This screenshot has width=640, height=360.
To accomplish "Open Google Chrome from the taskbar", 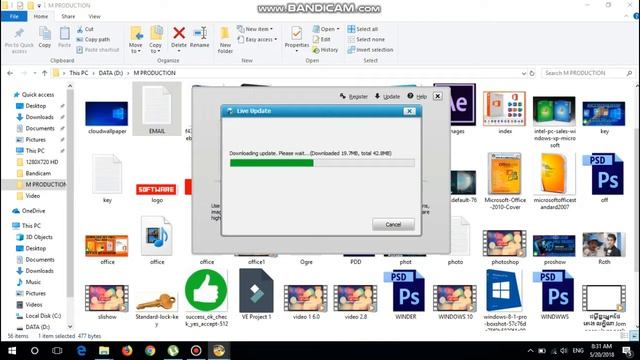I will click(150, 351).
